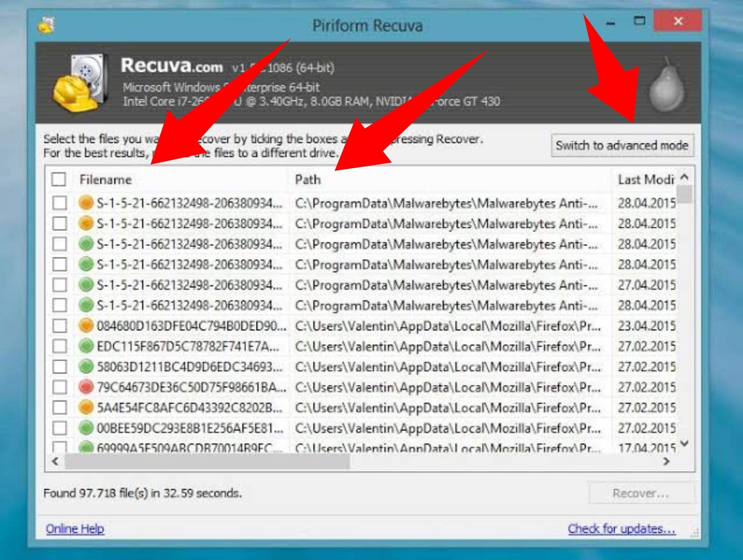Click the Recuva.com title in the header
Screen dimensions: 743x560
pyautogui.click(x=172, y=65)
